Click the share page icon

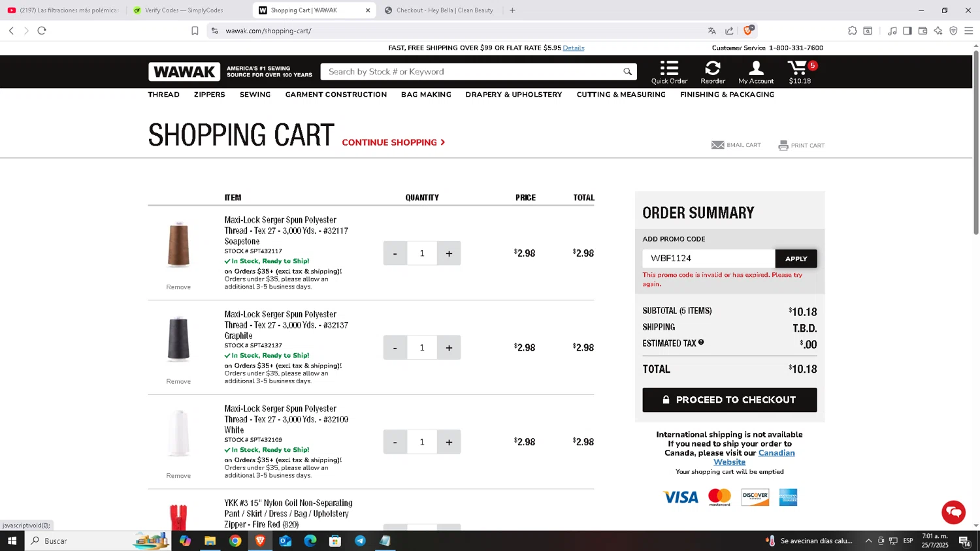[729, 31]
